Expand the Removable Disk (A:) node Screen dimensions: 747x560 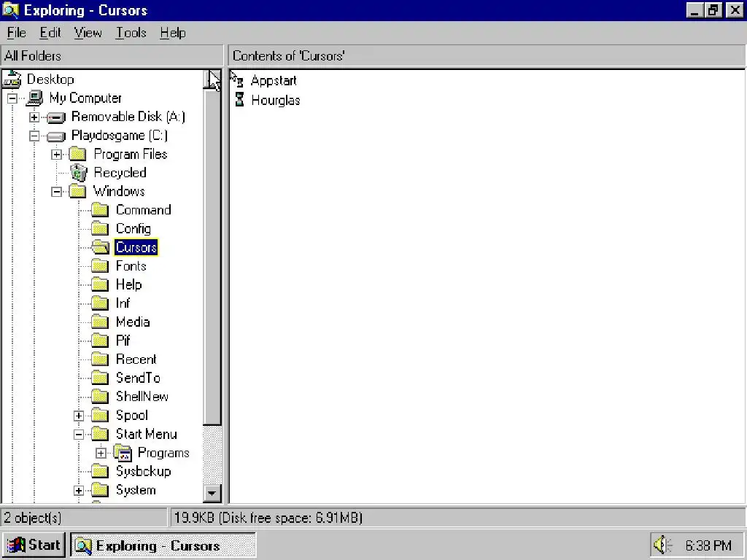coord(34,117)
